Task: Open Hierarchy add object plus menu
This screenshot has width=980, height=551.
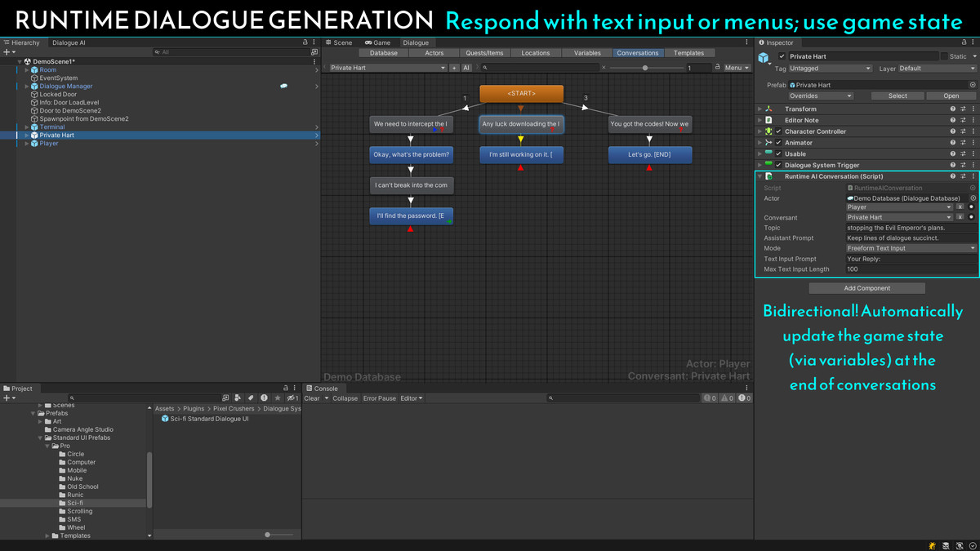Action: [x=8, y=52]
